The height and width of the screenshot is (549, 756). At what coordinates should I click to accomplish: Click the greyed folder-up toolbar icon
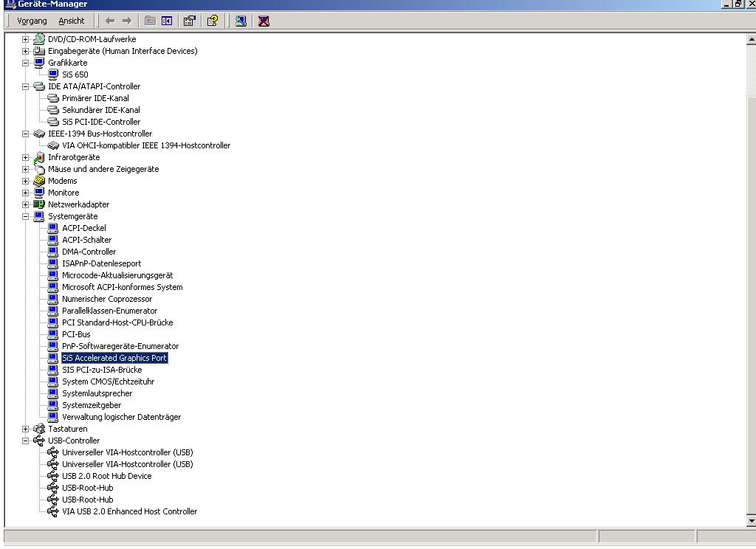tap(150, 21)
